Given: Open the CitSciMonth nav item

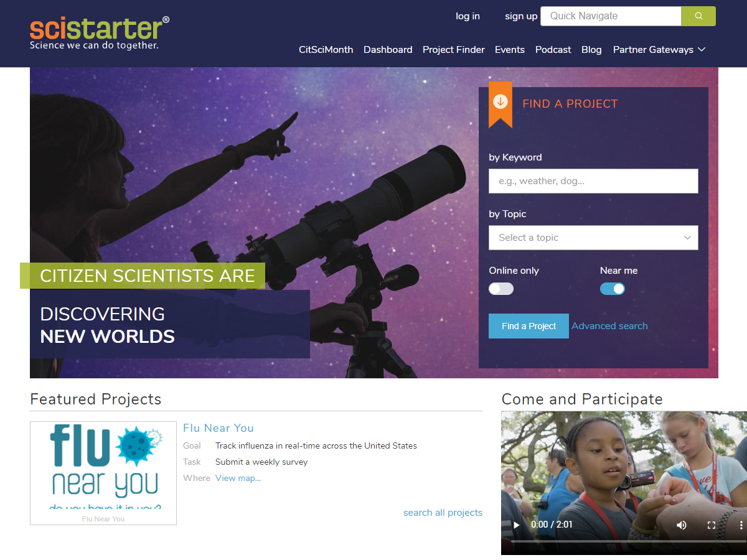Looking at the screenshot, I should [x=326, y=50].
